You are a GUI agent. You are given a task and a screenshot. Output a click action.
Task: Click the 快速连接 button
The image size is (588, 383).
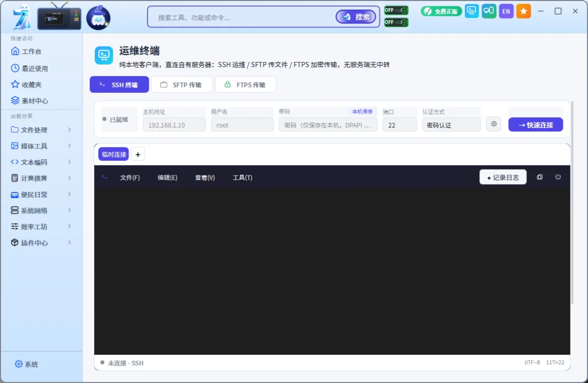click(536, 125)
